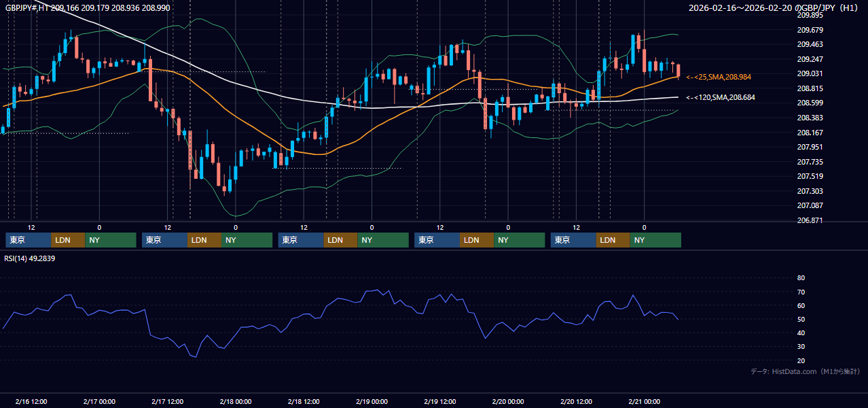Select the LDN session block for 2/18
The image size is (868, 408).
click(x=340, y=240)
